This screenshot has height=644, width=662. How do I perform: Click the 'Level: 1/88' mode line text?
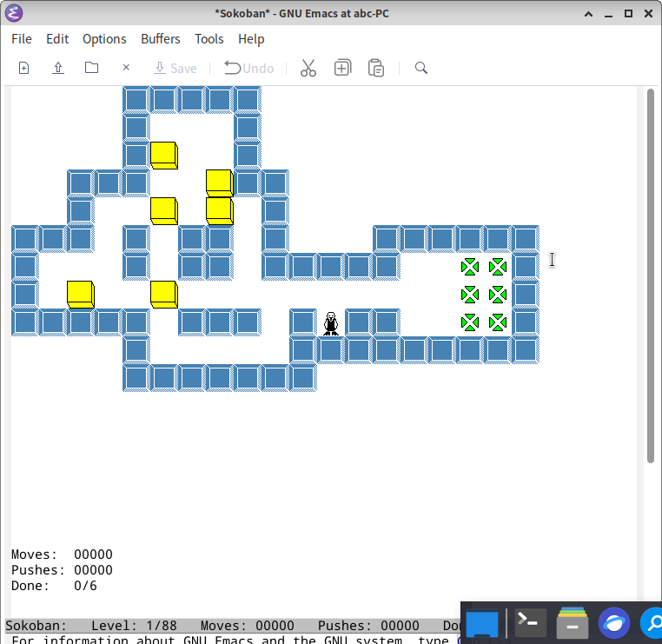tap(134, 626)
